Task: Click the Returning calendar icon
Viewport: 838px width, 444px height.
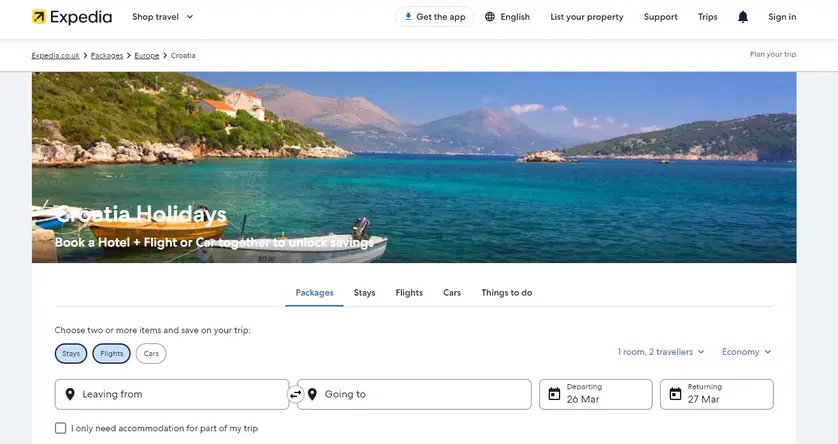Action: pos(675,394)
